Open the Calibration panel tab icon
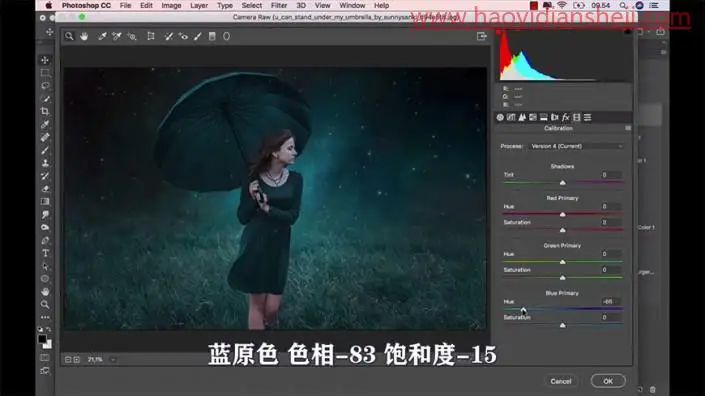Viewport: 705px width, 396px height. click(577, 117)
